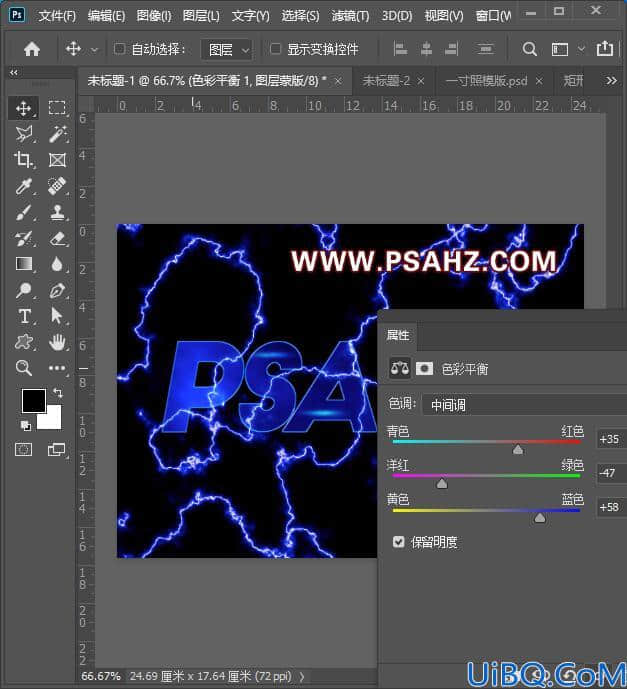This screenshot has height=689, width=627.
Task: Open the 图像(I) menu
Action: click(154, 16)
